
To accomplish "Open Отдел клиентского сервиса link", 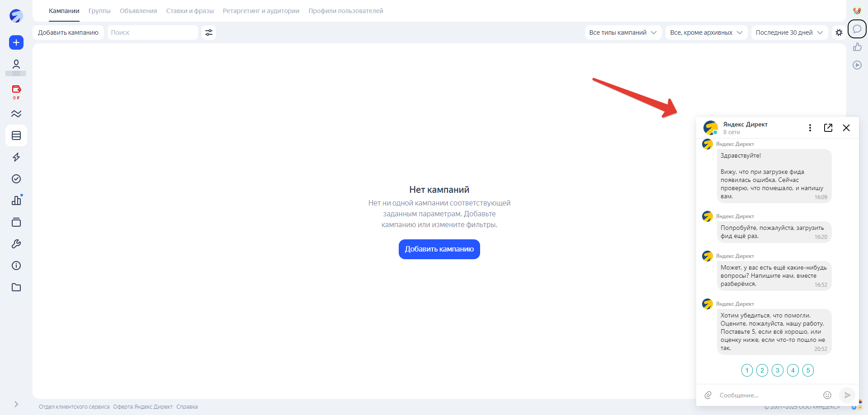I will pos(74,407).
